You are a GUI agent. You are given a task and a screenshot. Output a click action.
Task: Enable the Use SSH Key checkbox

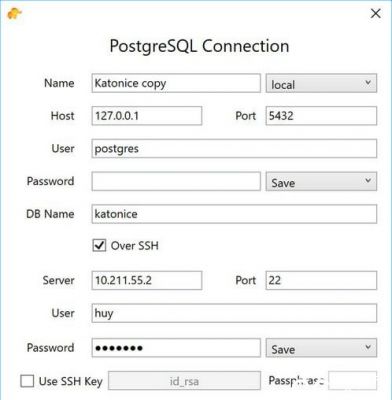coord(27,381)
